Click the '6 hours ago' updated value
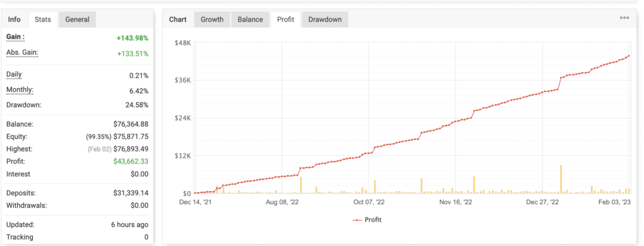 coord(129,225)
